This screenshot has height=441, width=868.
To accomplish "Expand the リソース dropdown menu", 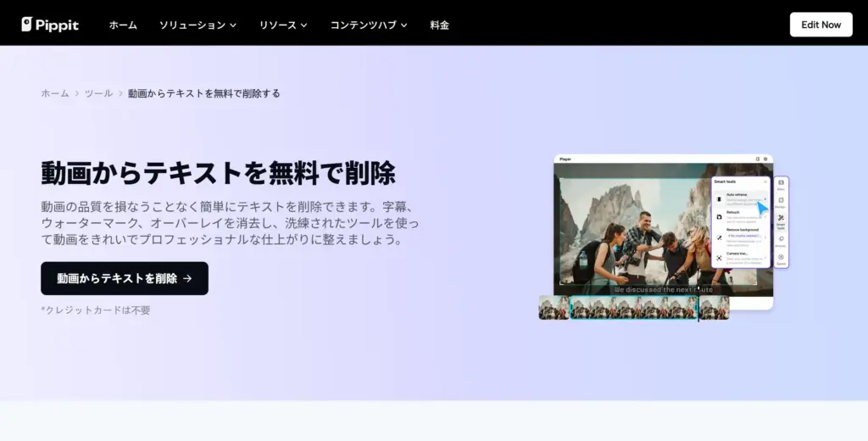I will click(283, 25).
